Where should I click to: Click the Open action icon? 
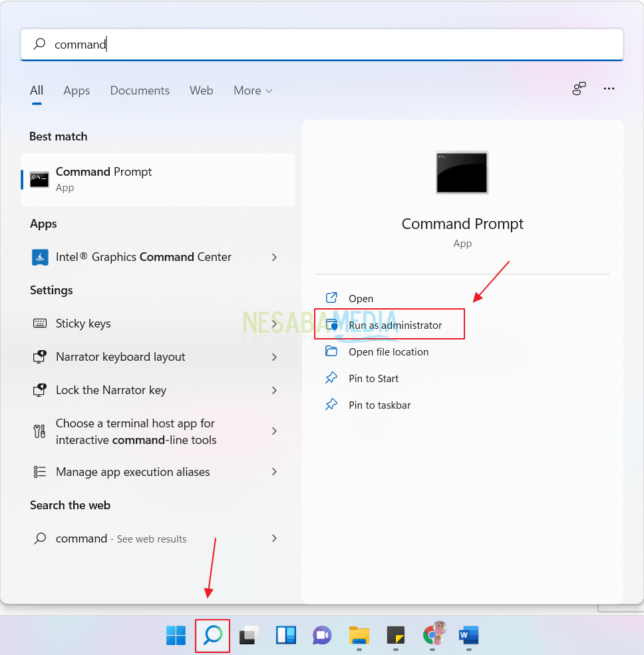tap(331, 298)
